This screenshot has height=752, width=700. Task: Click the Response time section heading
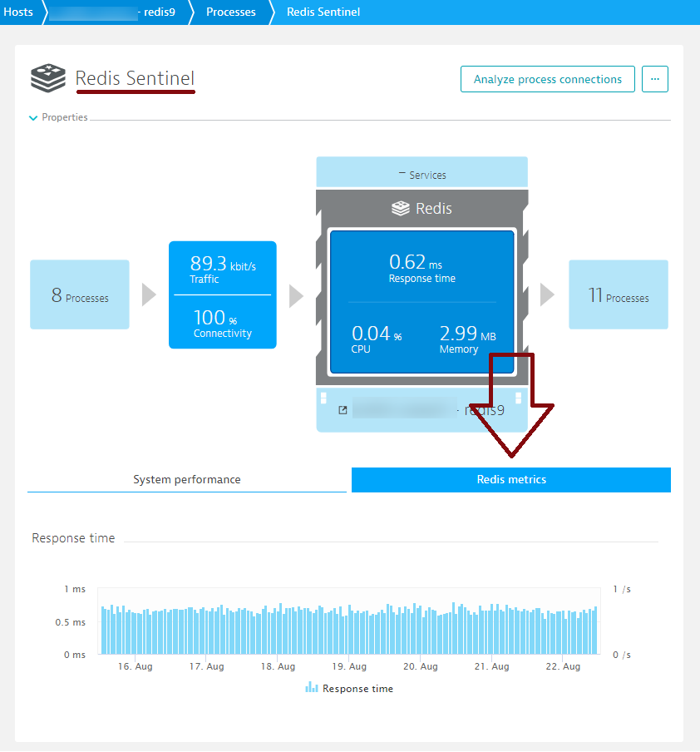pos(73,538)
